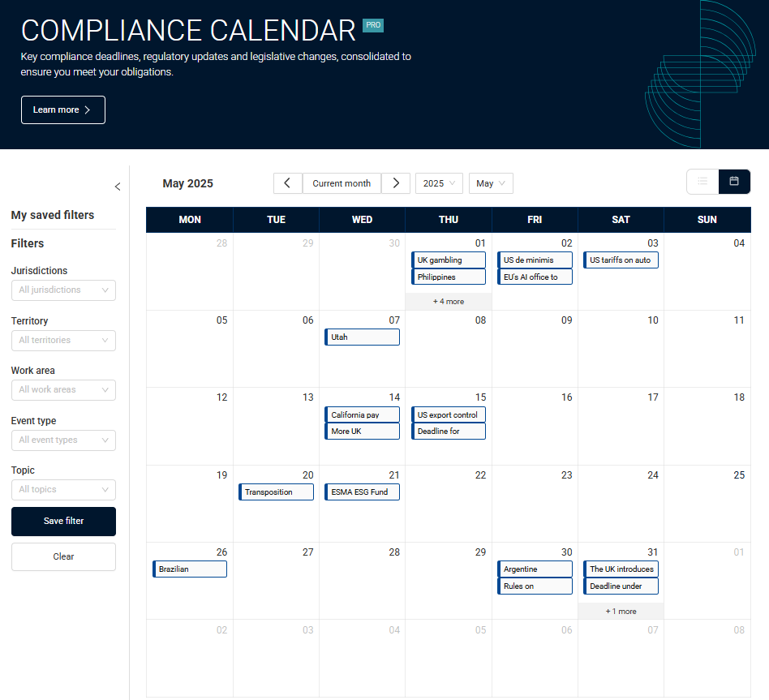Screen dimensions: 769x700
Task: Click Clear to reset filters
Action: [x=63, y=556]
